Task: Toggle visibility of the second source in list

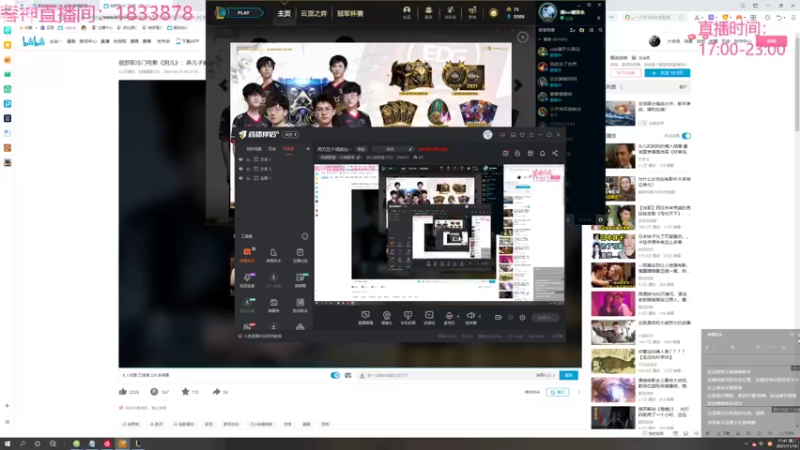Action: pos(241,168)
